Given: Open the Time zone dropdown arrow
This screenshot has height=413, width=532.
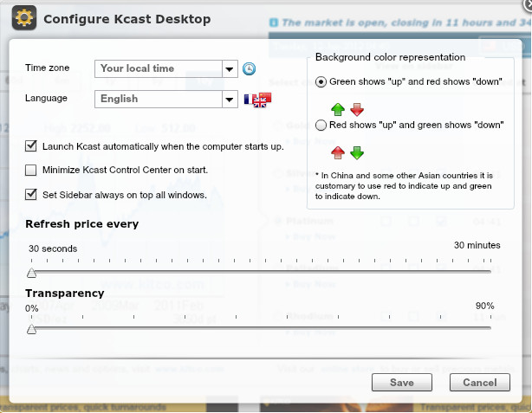Looking at the screenshot, I should (x=230, y=69).
